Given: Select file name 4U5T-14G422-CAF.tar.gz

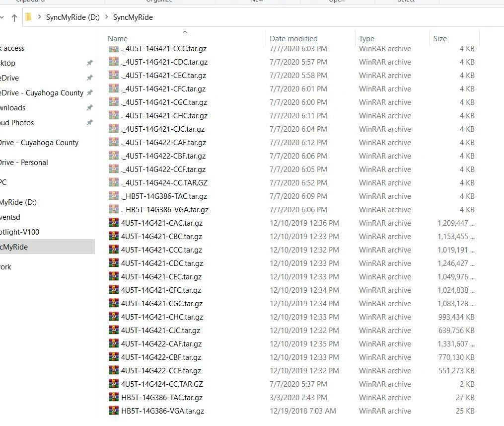Looking at the screenshot, I should tap(161, 344).
